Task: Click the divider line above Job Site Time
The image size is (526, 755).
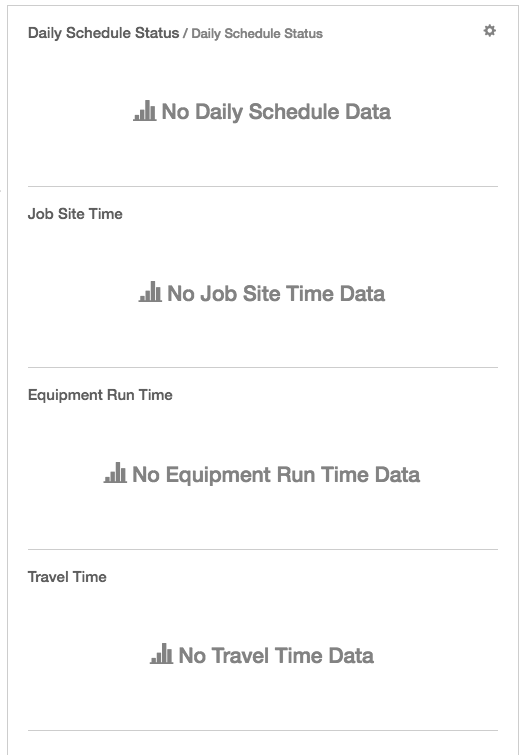Action: (x=263, y=186)
